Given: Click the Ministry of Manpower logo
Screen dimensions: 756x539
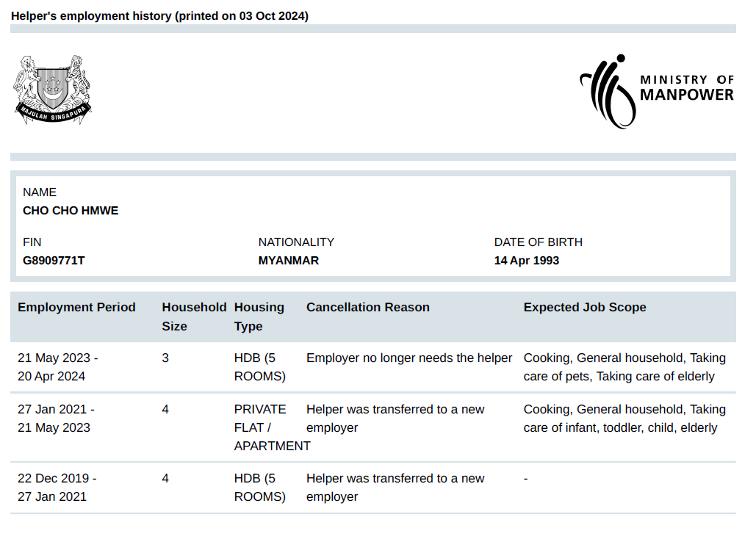Looking at the screenshot, I should [x=656, y=90].
